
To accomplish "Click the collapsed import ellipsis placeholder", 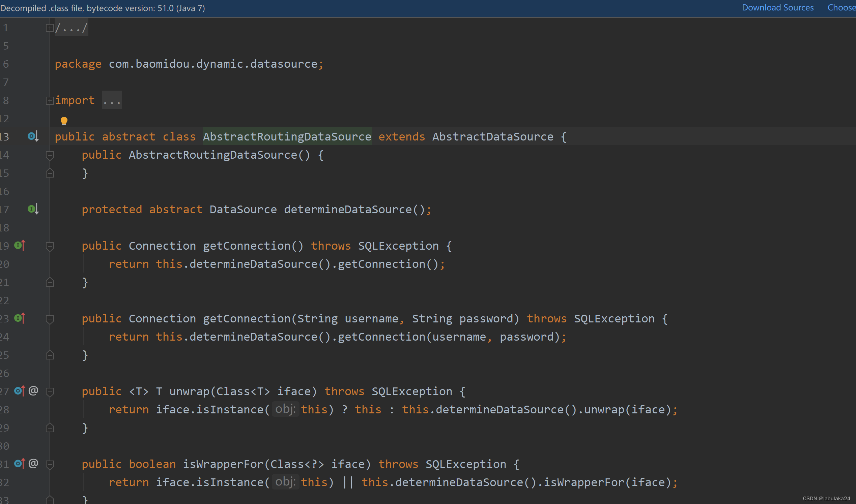I will coord(112,100).
